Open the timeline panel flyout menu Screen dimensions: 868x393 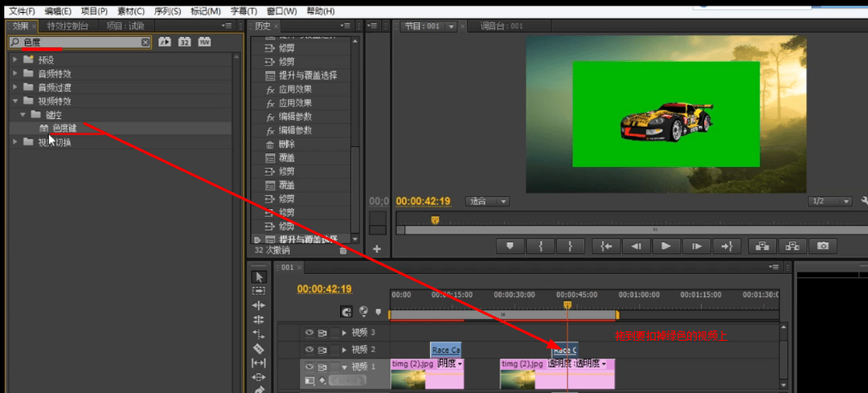774,267
